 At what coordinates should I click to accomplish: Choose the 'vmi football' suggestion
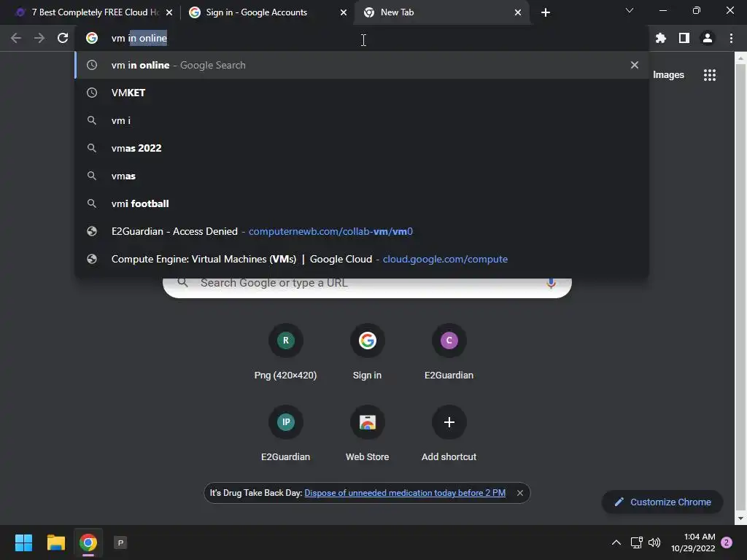point(362,203)
